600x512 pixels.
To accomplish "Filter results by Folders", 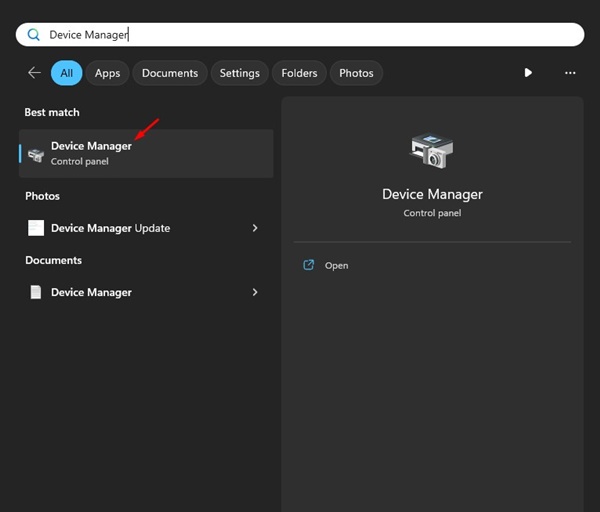I will [x=299, y=73].
